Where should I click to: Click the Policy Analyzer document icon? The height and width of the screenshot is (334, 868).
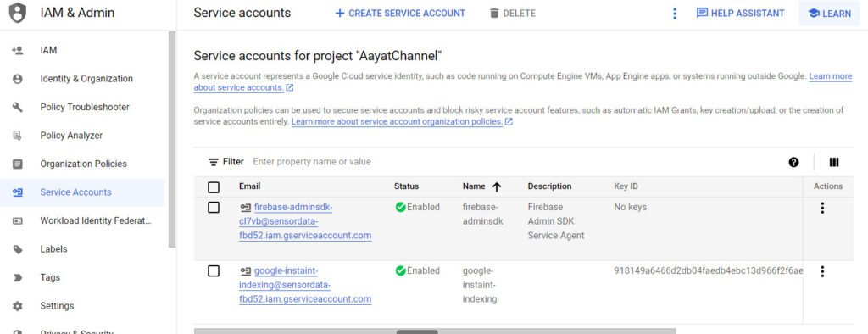(18, 135)
